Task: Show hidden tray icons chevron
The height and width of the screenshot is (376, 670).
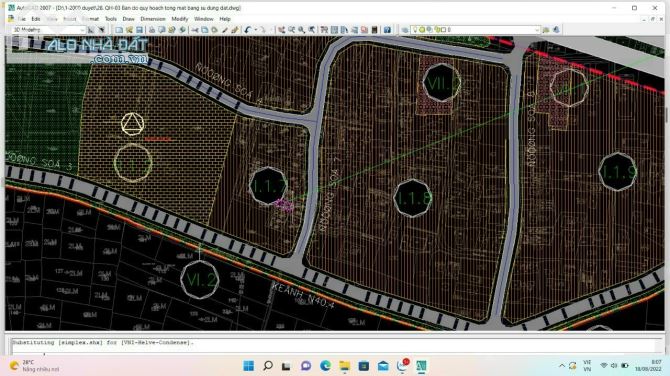Action: pos(561,366)
